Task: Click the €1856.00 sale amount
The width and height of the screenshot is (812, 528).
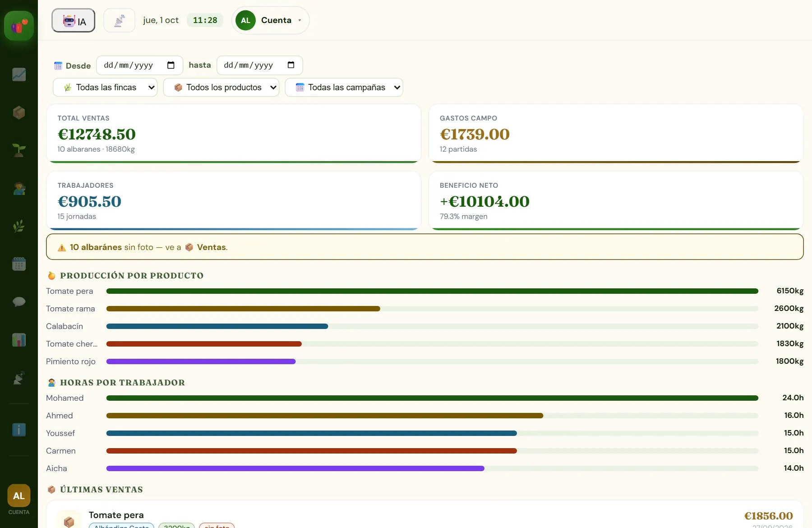Action: coord(768,516)
